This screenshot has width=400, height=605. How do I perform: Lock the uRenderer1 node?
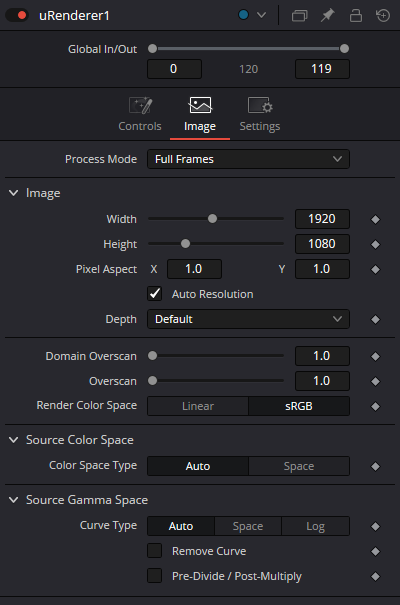356,15
